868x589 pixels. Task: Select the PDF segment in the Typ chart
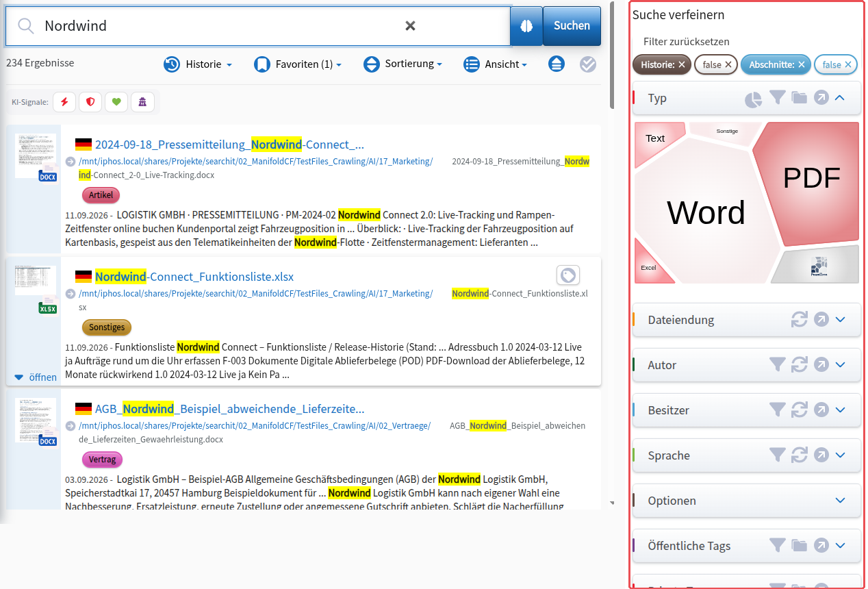coord(811,178)
